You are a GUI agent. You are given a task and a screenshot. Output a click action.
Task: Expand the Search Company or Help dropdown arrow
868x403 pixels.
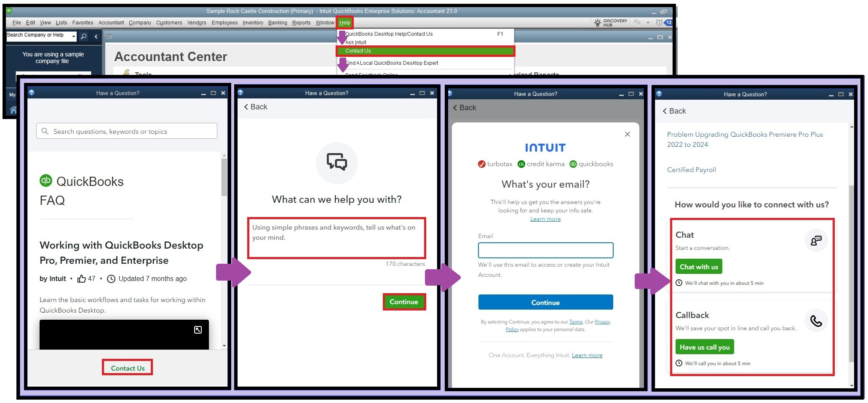click(x=74, y=37)
